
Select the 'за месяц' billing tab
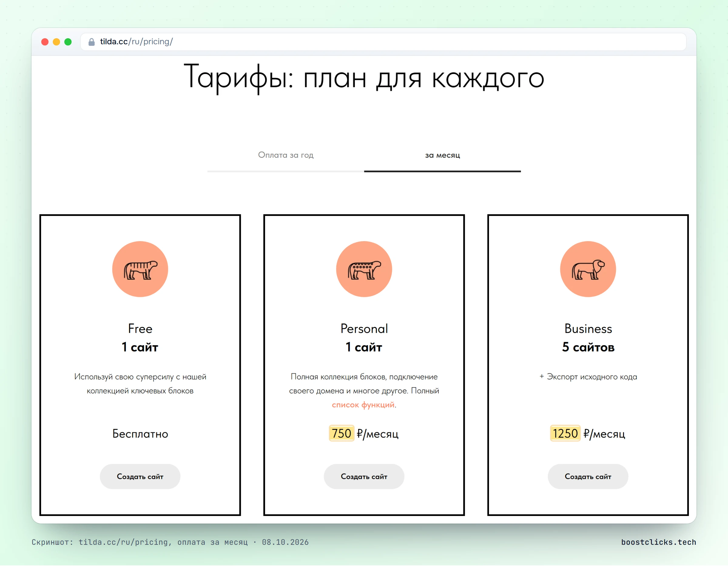pos(442,155)
